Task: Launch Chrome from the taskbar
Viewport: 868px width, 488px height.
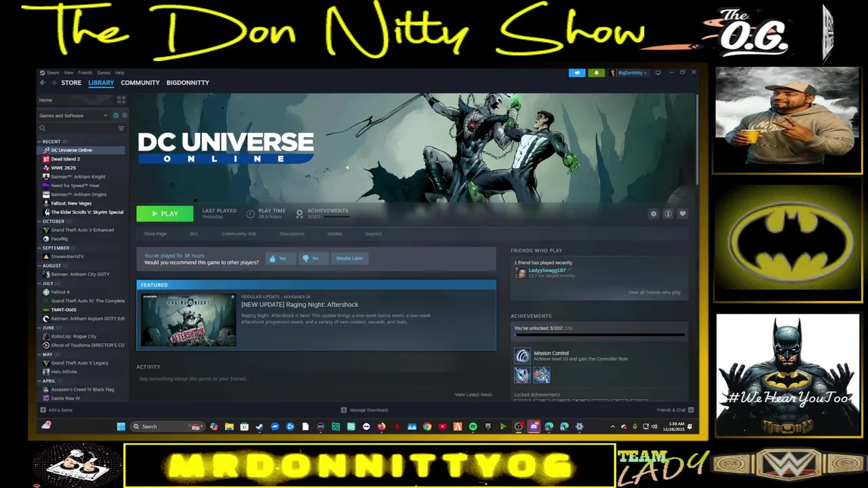Action: pyautogui.click(x=427, y=426)
